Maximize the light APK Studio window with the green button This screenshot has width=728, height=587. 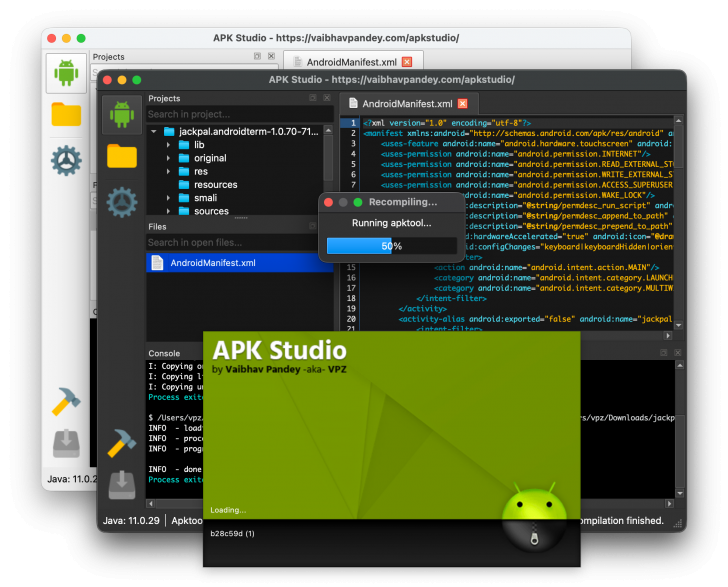81,38
